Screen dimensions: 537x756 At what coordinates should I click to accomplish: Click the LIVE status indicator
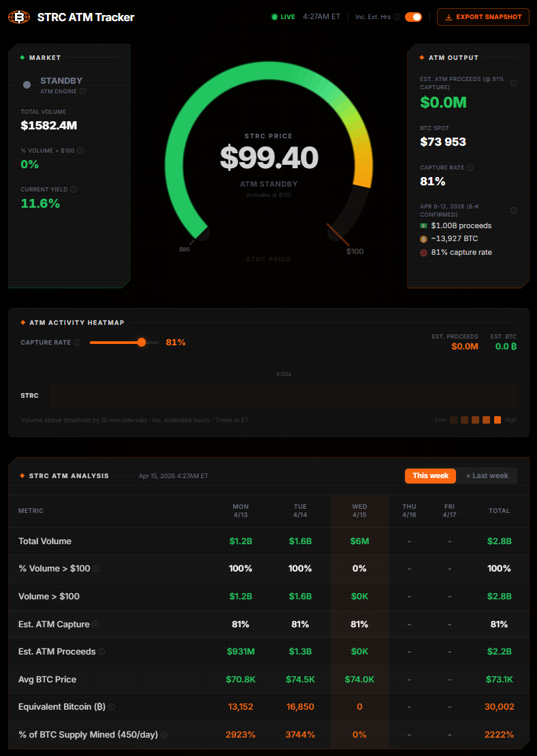coord(283,17)
